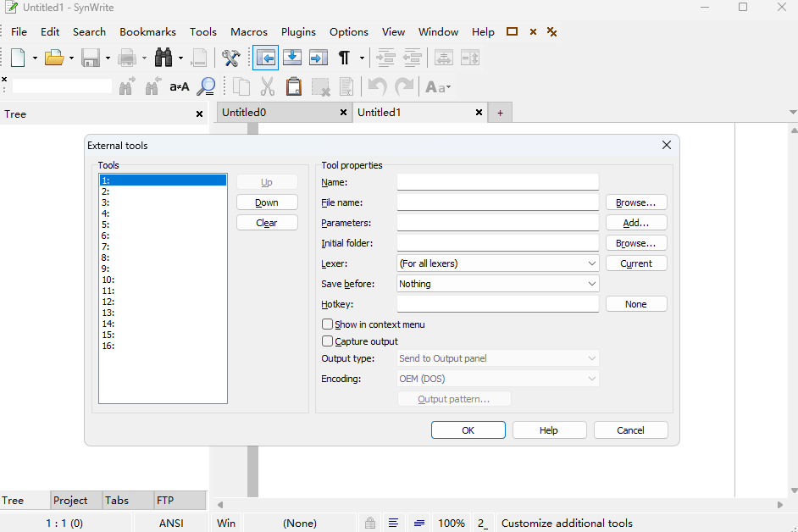Click the Paste clipboard icon
The width and height of the screenshot is (798, 532).
pyautogui.click(x=294, y=86)
